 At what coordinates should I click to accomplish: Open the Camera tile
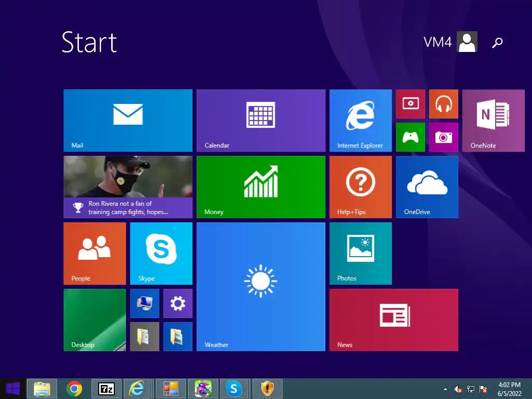[x=444, y=137]
